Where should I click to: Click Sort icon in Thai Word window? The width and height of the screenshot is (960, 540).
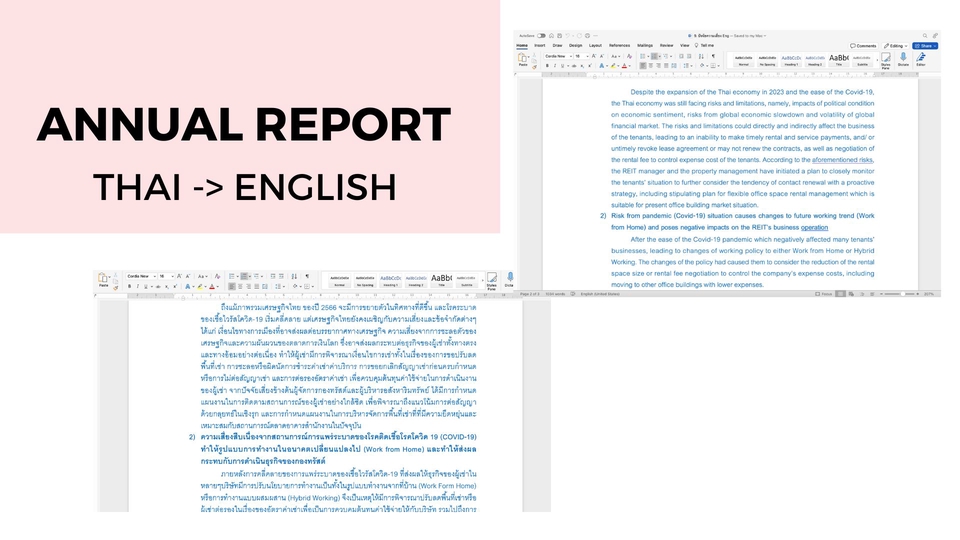pyautogui.click(x=294, y=276)
